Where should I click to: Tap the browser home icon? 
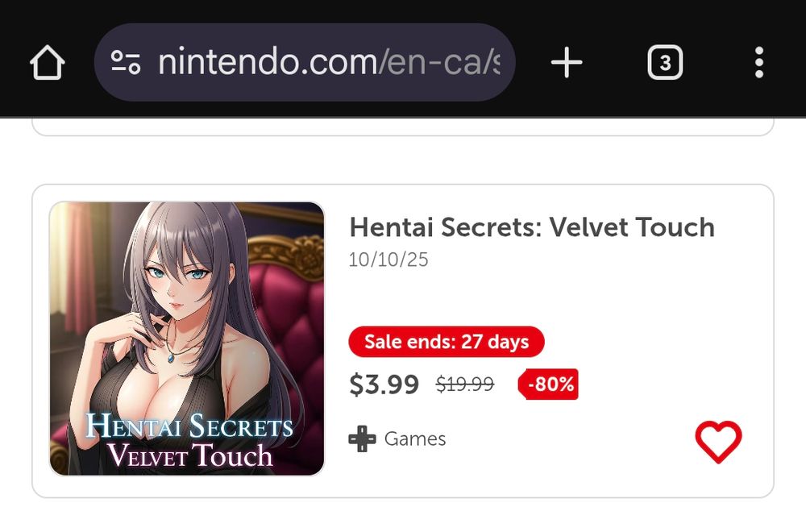tap(48, 62)
